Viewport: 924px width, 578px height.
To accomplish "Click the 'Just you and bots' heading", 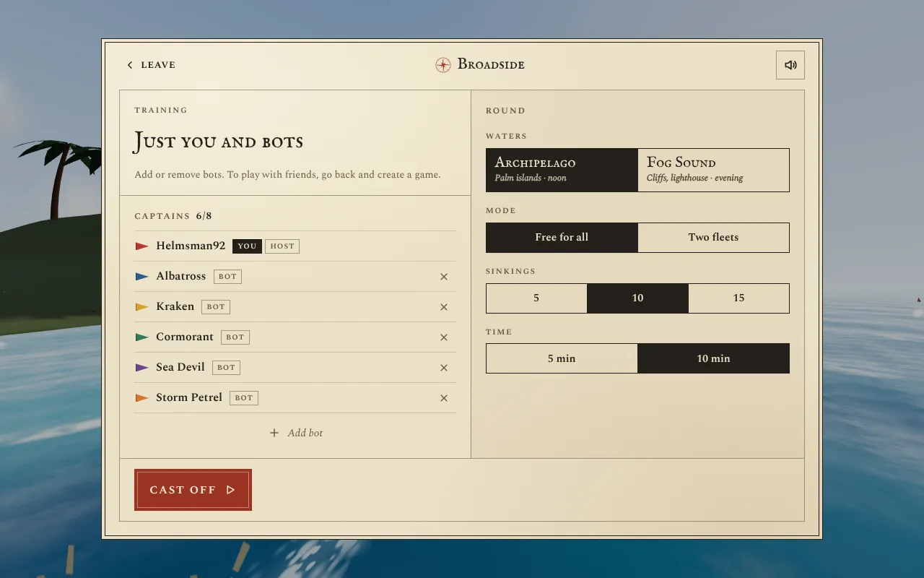I will [x=219, y=142].
